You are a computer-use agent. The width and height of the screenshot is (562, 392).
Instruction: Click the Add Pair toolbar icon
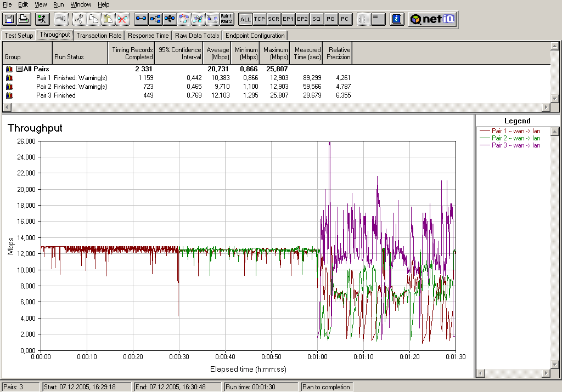pos(141,19)
